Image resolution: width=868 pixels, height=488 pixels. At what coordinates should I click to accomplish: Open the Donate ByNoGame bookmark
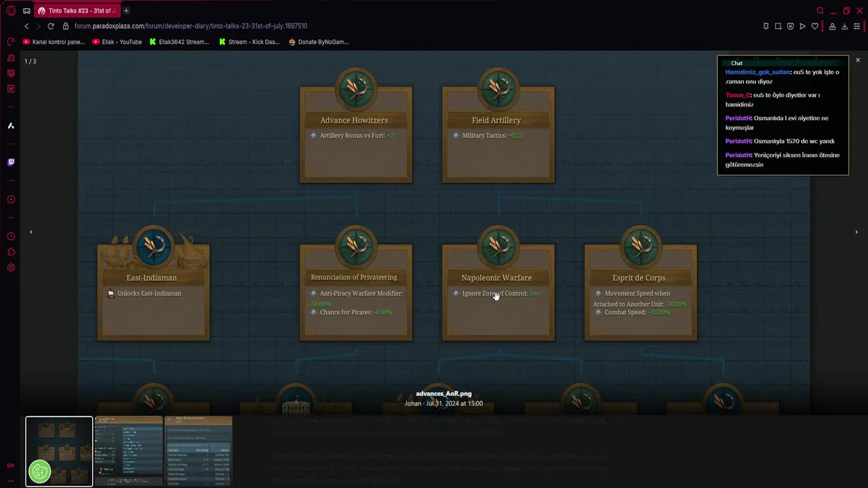pos(319,42)
